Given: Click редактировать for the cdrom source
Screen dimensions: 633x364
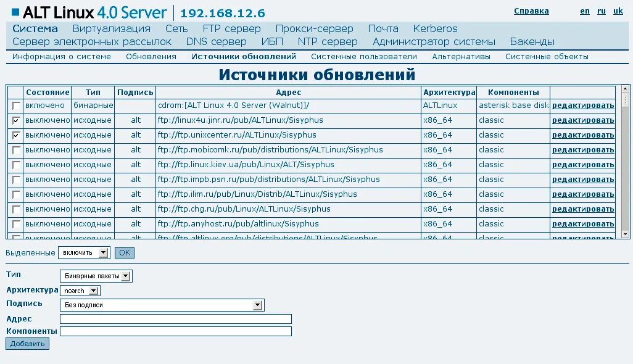Looking at the screenshot, I should click(x=583, y=105).
